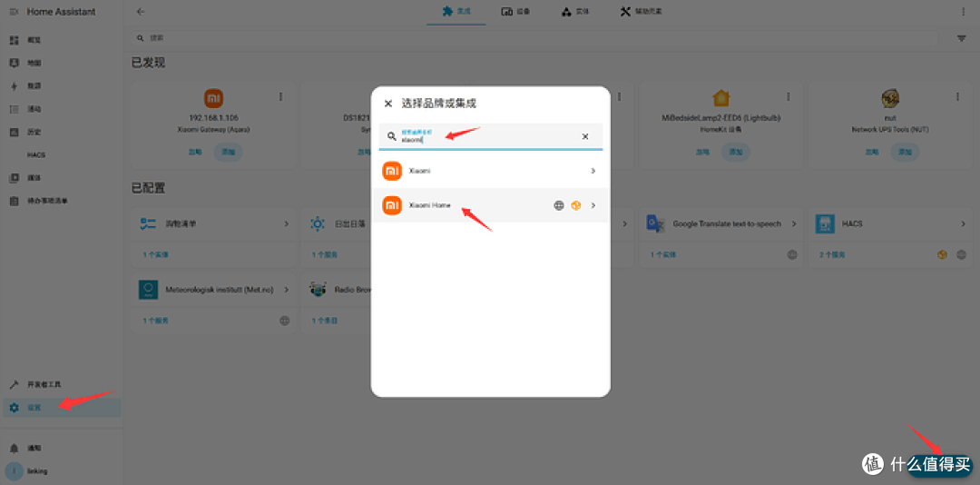This screenshot has height=485, width=980.
Task: Focus the integrations page 搜索 search field
Action: (x=535, y=38)
